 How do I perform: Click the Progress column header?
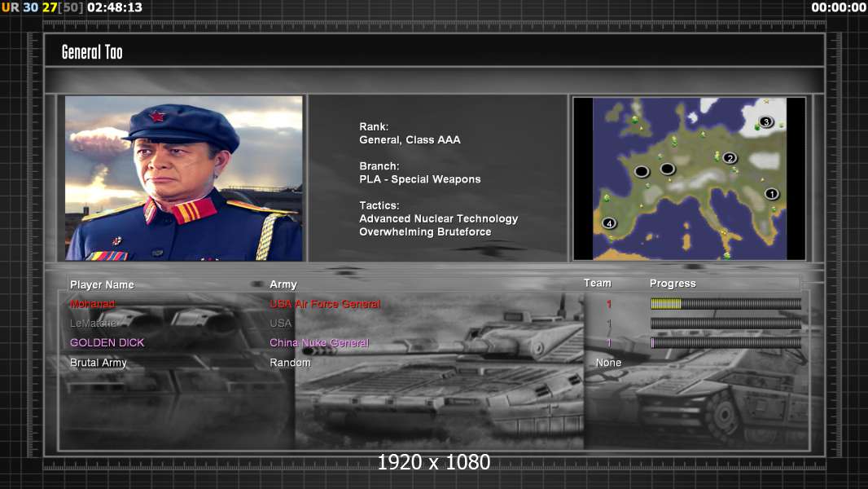point(673,284)
